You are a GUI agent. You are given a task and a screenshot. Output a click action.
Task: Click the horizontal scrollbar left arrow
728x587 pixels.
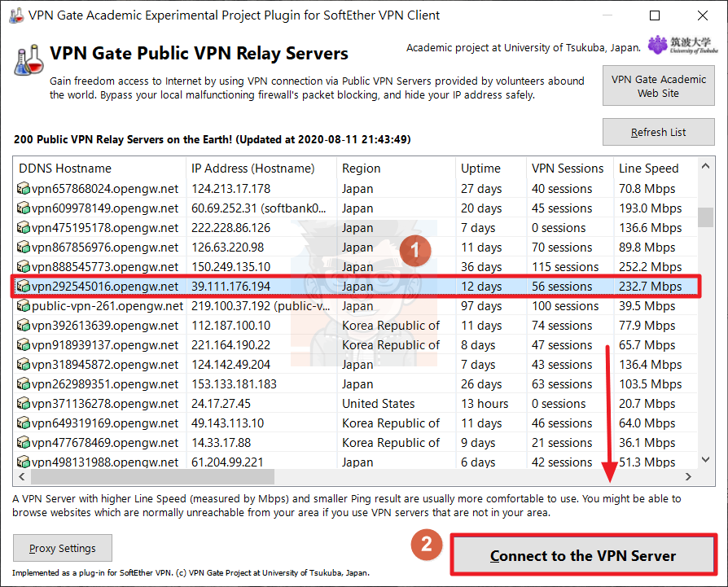pos(22,476)
